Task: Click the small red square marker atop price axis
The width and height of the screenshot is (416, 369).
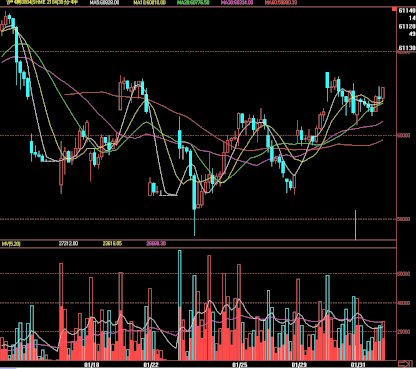Action: 394,9
